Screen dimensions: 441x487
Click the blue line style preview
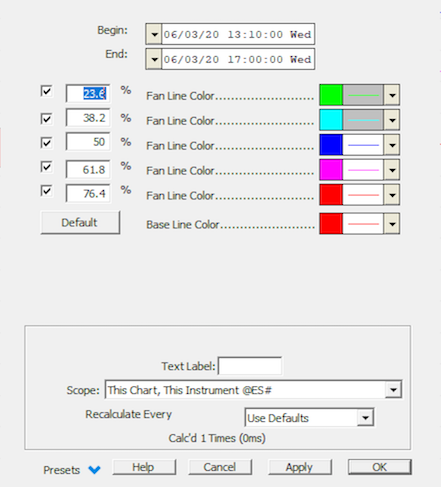pyautogui.click(x=363, y=145)
